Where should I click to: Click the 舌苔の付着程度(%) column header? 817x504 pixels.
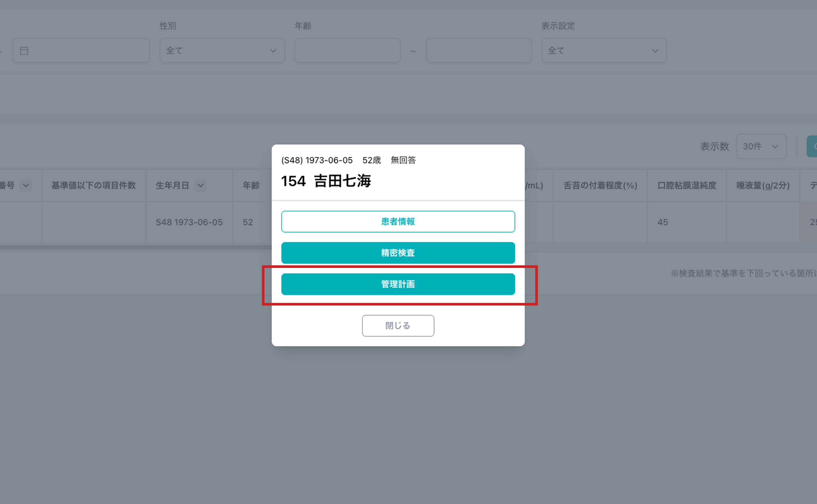pos(600,185)
